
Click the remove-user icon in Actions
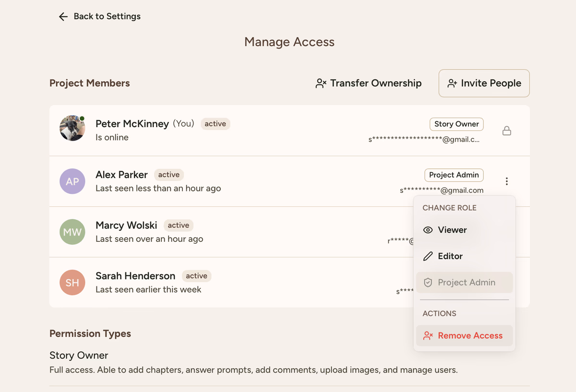(428, 336)
